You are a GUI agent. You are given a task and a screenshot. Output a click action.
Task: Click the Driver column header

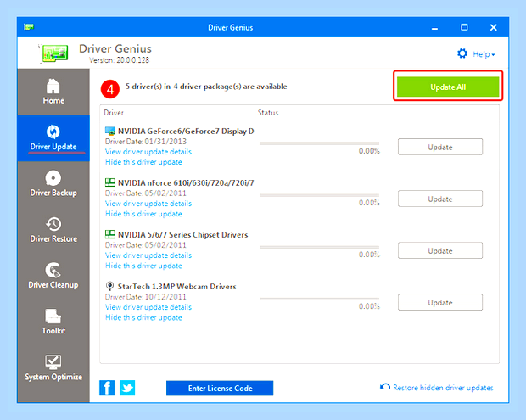coord(114,113)
